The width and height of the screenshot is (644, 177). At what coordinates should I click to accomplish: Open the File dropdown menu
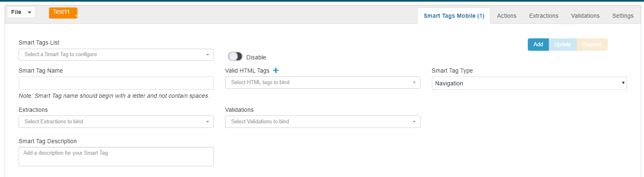tap(21, 12)
